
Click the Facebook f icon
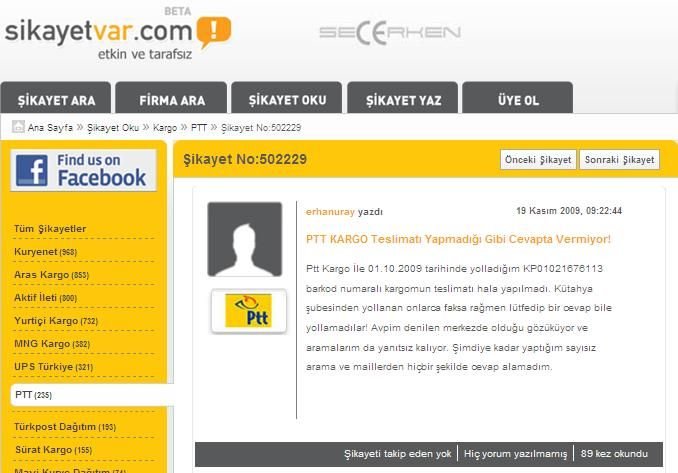pyautogui.click(x=32, y=170)
